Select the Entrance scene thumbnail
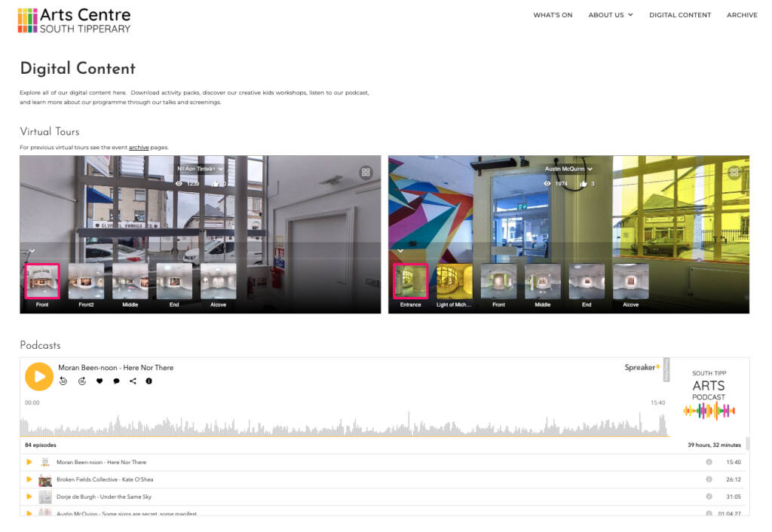The image size is (772, 532). pyautogui.click(x=411, y=281)
